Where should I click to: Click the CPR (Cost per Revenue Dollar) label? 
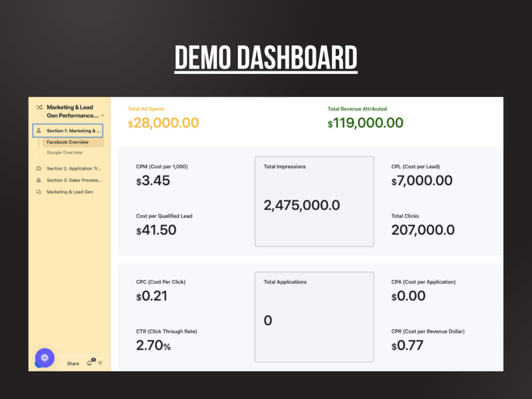coord(428,331)
